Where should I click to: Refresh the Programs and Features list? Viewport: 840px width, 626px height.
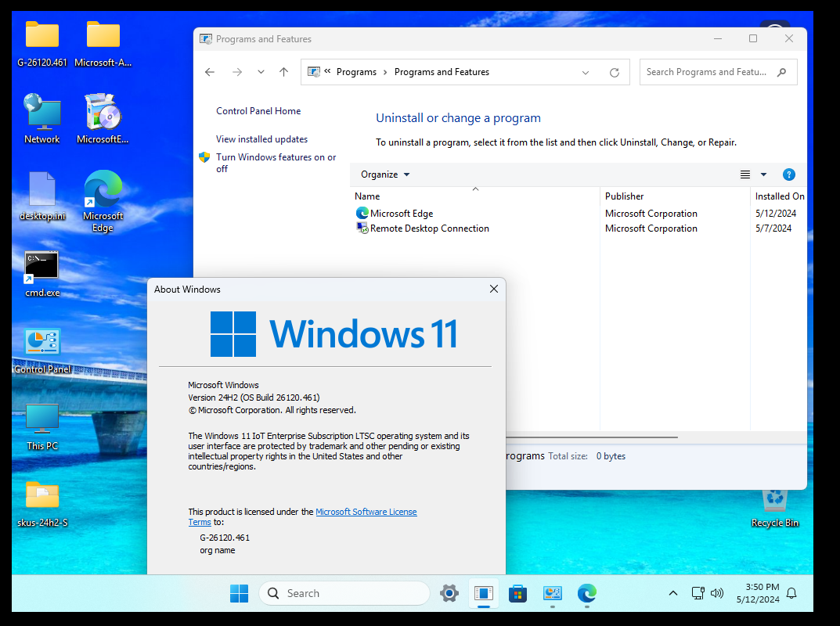615,72
